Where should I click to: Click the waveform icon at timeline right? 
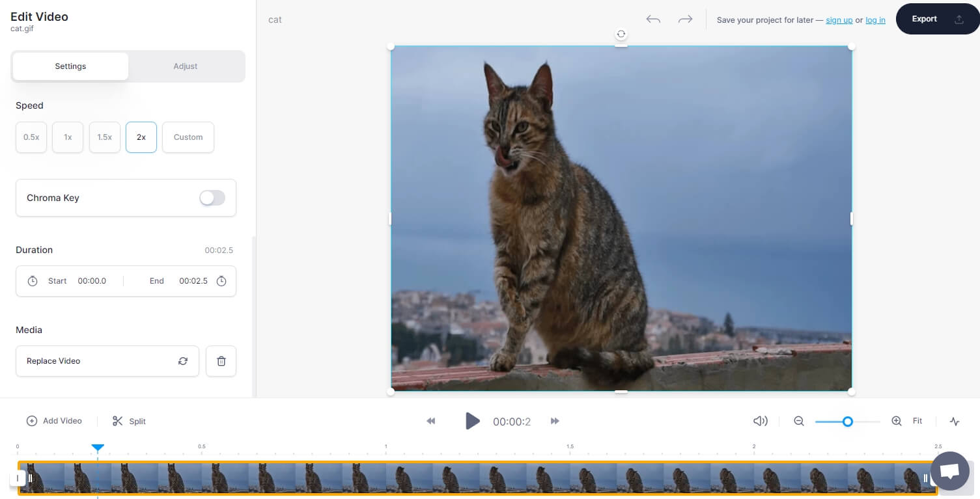click(955, 421)
